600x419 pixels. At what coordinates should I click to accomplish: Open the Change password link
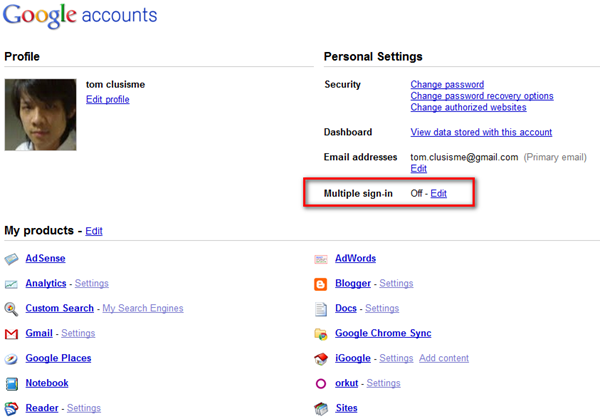447,85
